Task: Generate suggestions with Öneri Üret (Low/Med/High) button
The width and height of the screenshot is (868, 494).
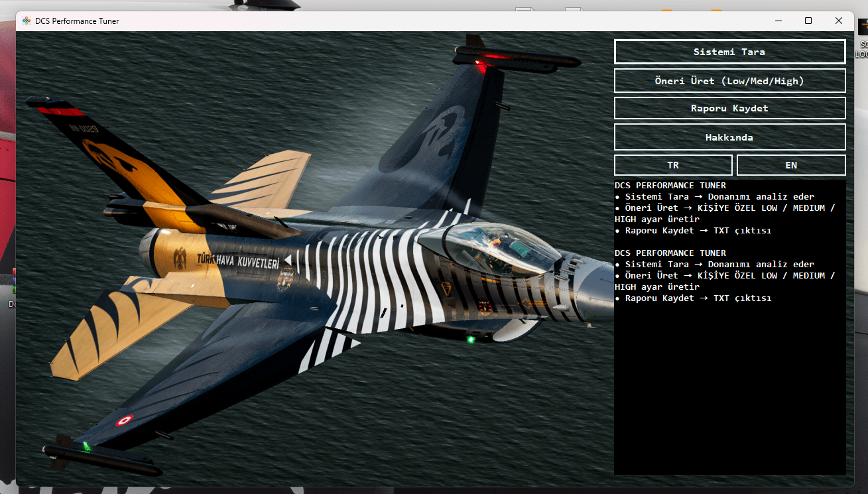Action: [729, 81]
